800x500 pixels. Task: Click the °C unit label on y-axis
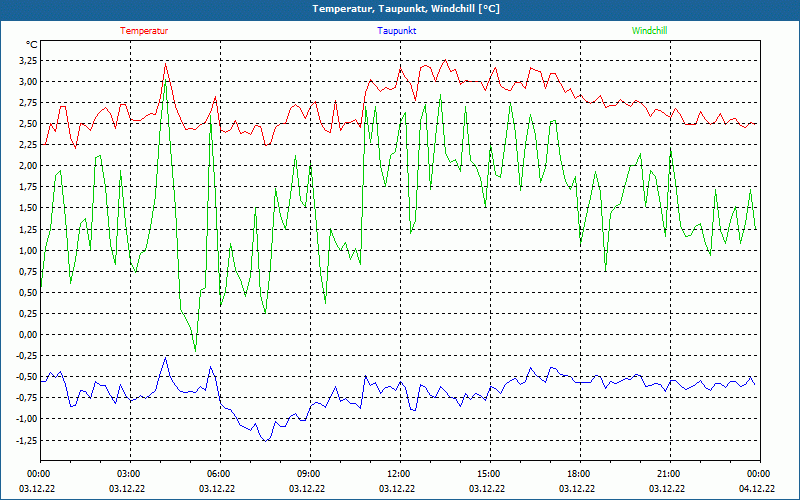click(32, 45)
